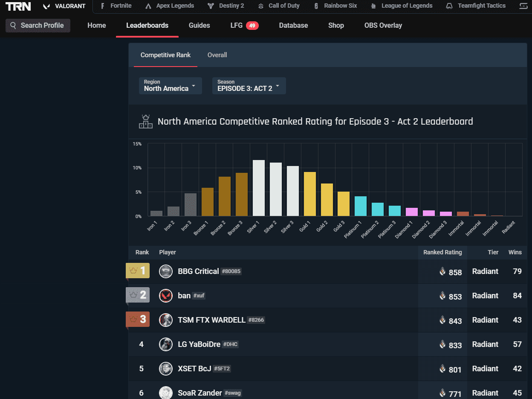Click the #DHC tag next to LG YaBoiDre
532x399 pixels.
coord(230,344)
